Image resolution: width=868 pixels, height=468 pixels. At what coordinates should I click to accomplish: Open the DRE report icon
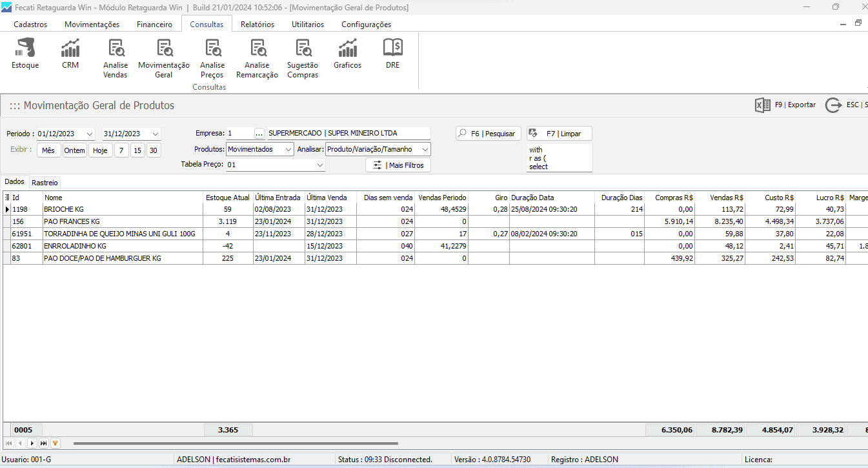(x=393, y=48)
